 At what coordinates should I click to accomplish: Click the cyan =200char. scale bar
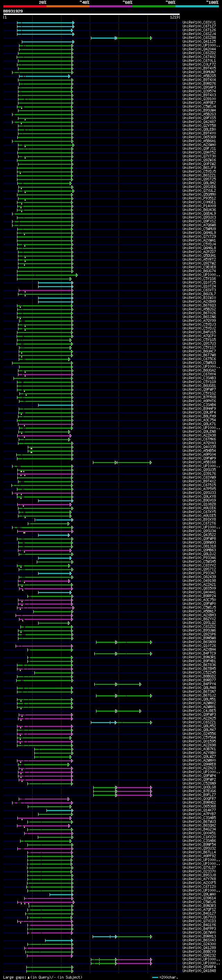coord(155,977)
